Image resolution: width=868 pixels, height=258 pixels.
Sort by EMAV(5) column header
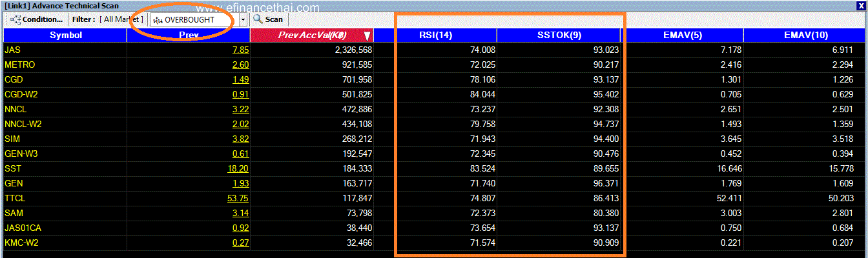682,35
